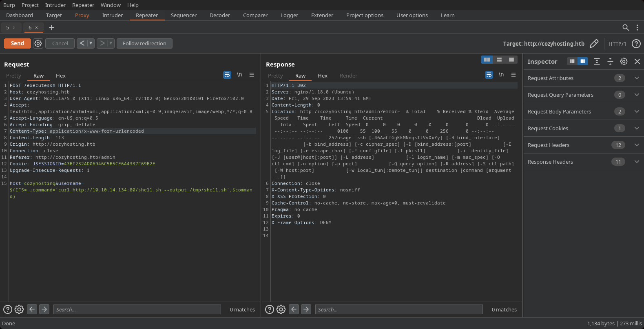This screenshot has height=329, width=644.
Task: Select top-bottom request/response layout
Action: 499,60
